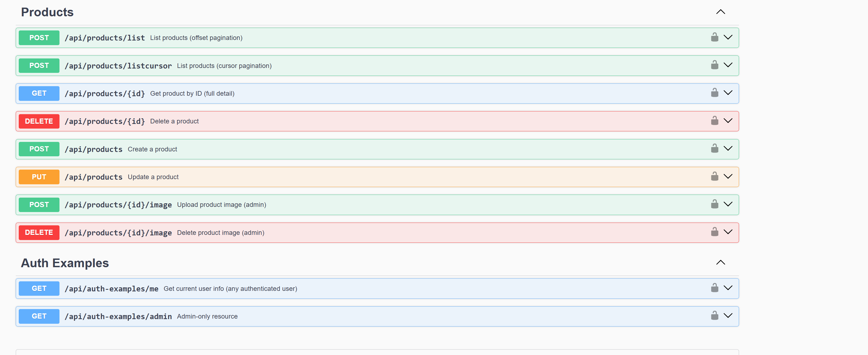The height and width of the screenshot is (355, 868).
Task: Collapse the Auth Examples section chevron
Action: click(x=721, y=263)
